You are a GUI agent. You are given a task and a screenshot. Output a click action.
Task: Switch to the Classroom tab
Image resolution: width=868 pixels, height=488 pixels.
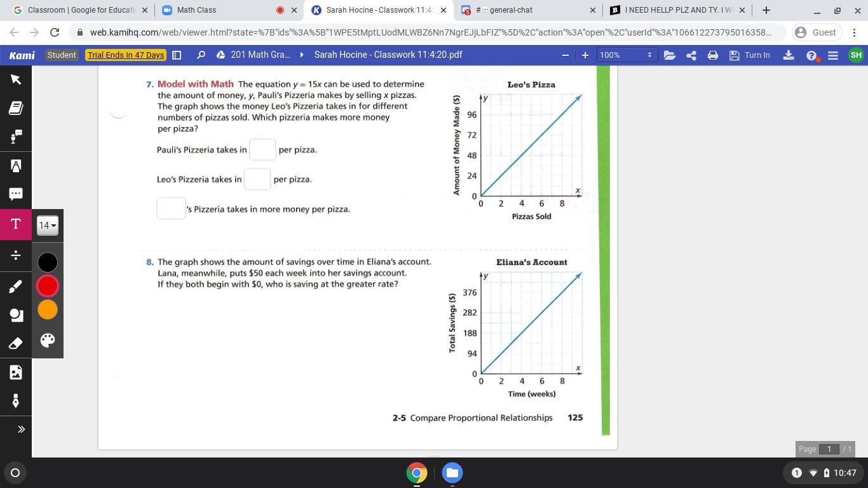79,10
